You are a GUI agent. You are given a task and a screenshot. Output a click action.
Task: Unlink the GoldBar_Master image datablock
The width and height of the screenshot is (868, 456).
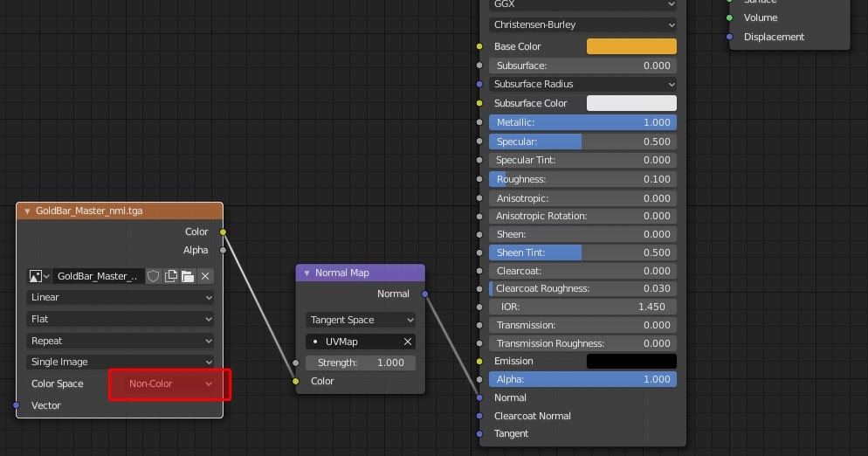205,276
